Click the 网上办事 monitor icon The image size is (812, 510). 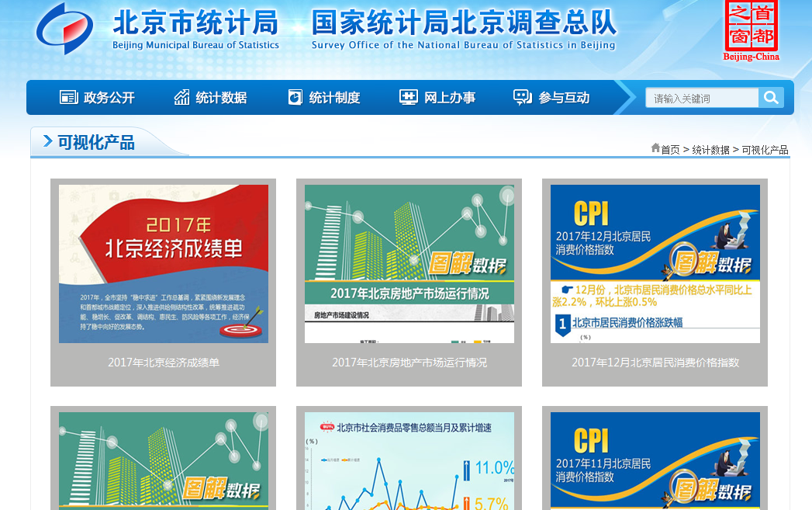[408, 98]
